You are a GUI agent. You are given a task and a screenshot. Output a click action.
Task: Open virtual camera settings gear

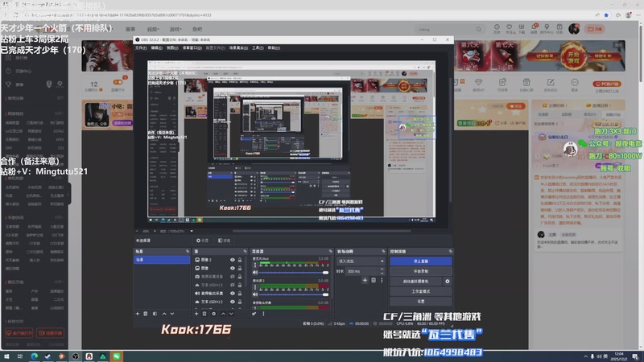click(x=448, y=282)
